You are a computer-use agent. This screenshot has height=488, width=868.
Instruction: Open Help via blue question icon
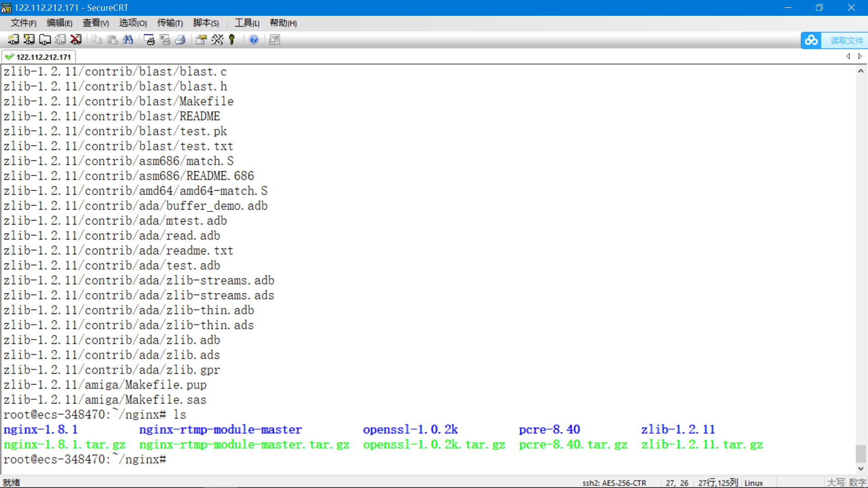[254, 40]
